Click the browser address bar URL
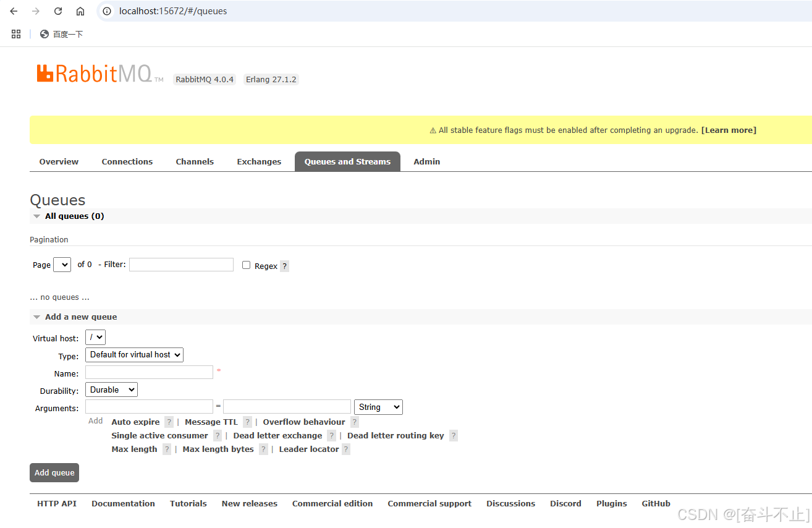 click(x=173, y=11)
